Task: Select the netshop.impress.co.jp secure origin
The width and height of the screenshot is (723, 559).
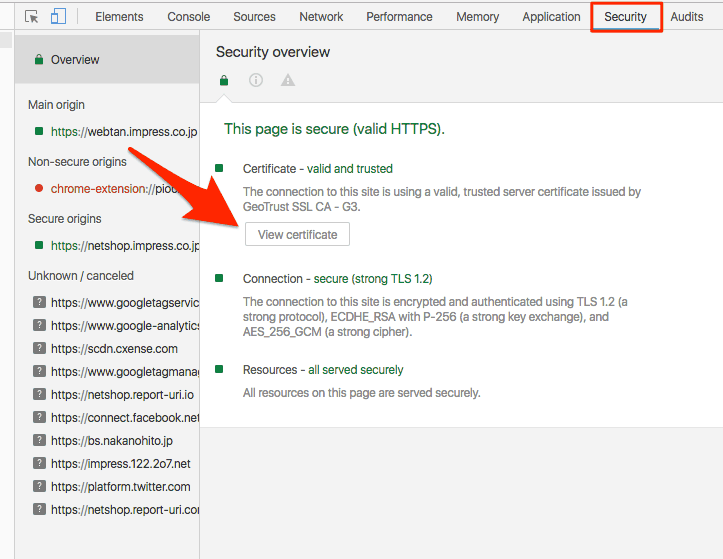Action: pos(124,246)
